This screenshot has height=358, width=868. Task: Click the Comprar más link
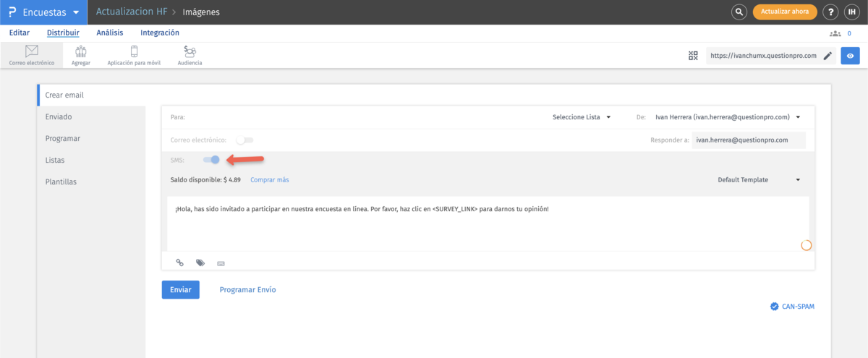[x=269, y=180]
